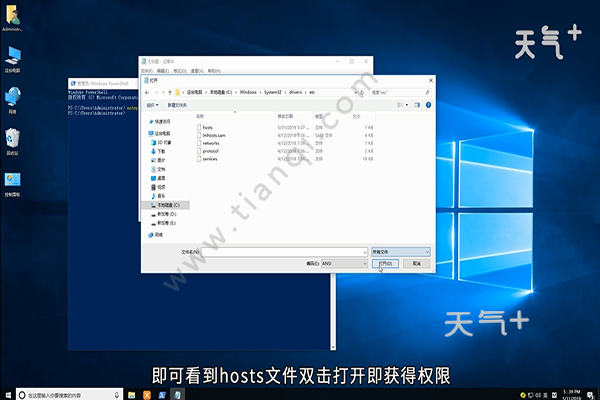Toggle the preview pane icon
Viewport: 600px width, 400px height.
point(417,105)
